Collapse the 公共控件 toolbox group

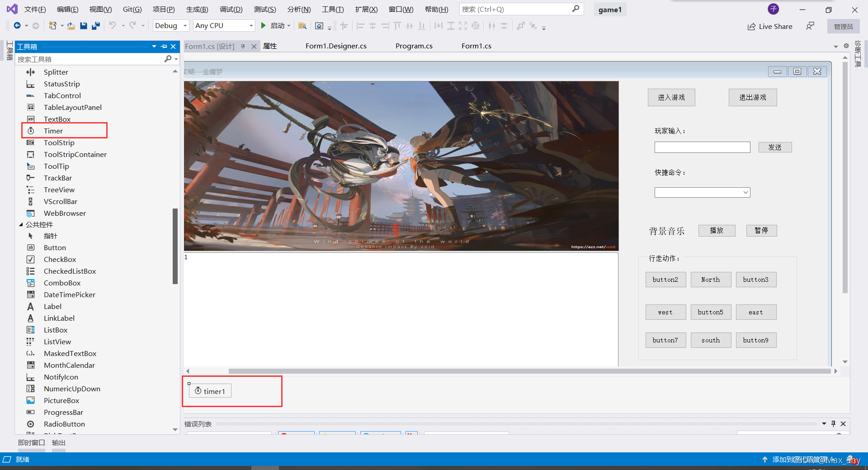coord(21,224)
